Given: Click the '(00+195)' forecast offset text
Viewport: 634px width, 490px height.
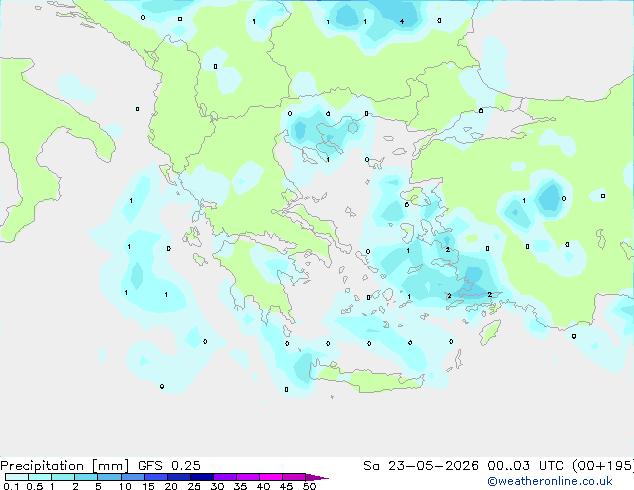Looking at the screenshot, I should click(603, 466).
